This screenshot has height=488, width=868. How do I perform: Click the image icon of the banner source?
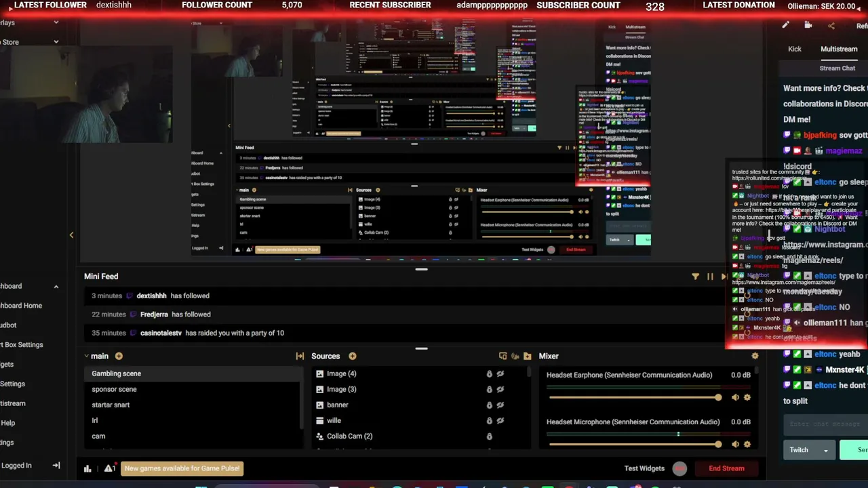coord(320,405)
